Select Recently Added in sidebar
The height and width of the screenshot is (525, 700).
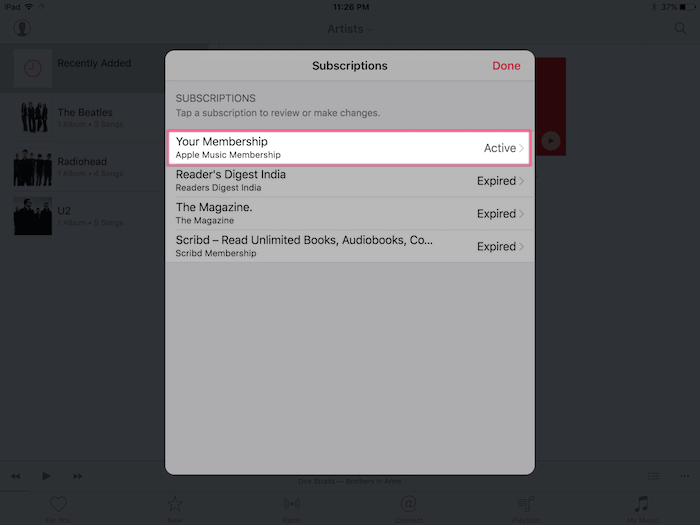click(x=82, y=68)
